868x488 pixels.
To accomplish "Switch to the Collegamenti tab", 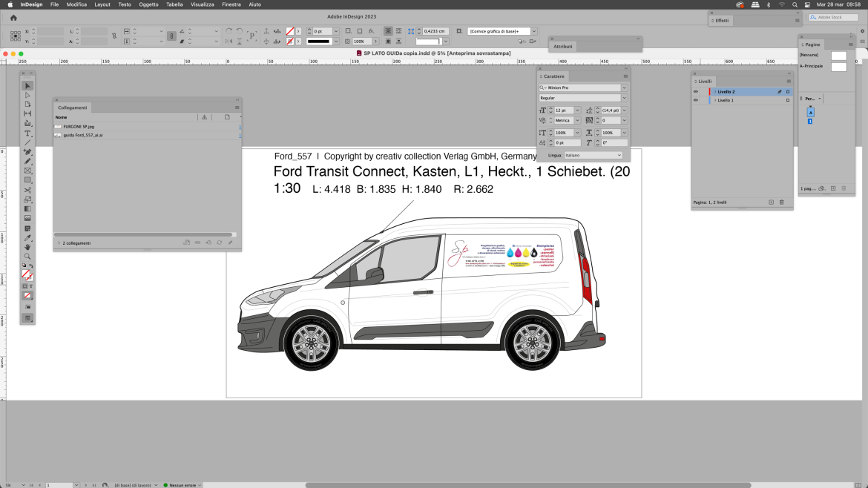I will click(x=73, y=108).
